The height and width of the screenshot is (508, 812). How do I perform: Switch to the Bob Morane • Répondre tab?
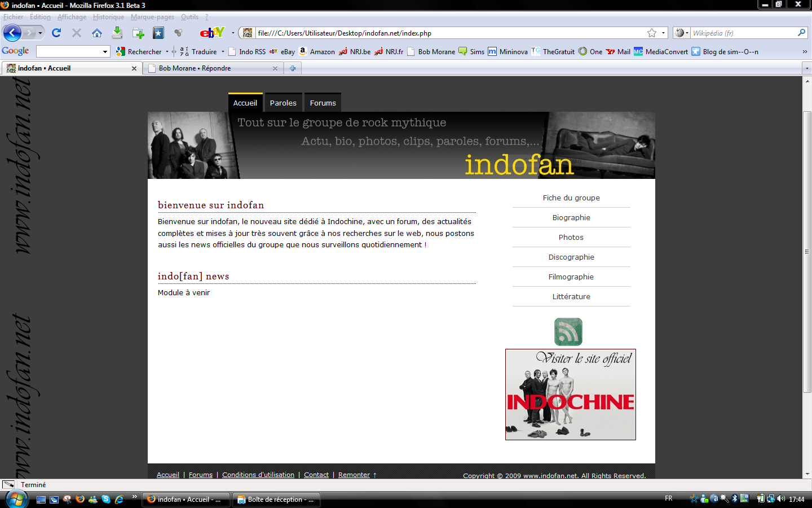pos(213,68)
